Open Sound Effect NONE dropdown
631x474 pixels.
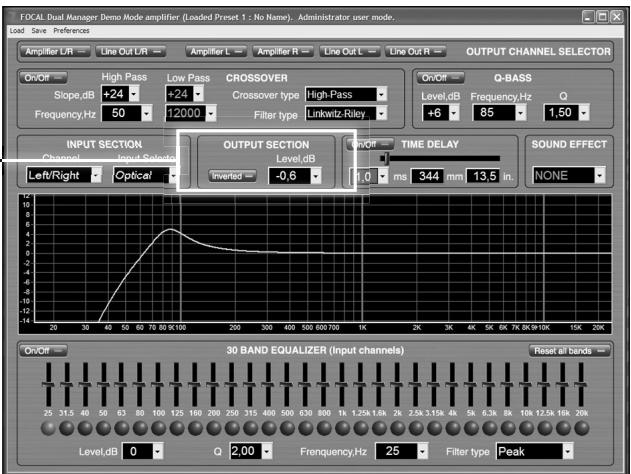pyautogui.click(x=600, y=175)
